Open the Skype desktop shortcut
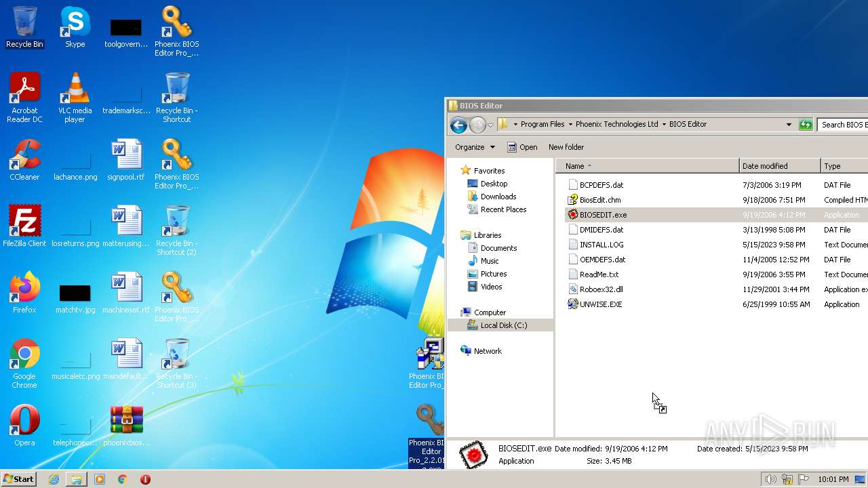Screen dimensions: 868x488 (75, 27)
